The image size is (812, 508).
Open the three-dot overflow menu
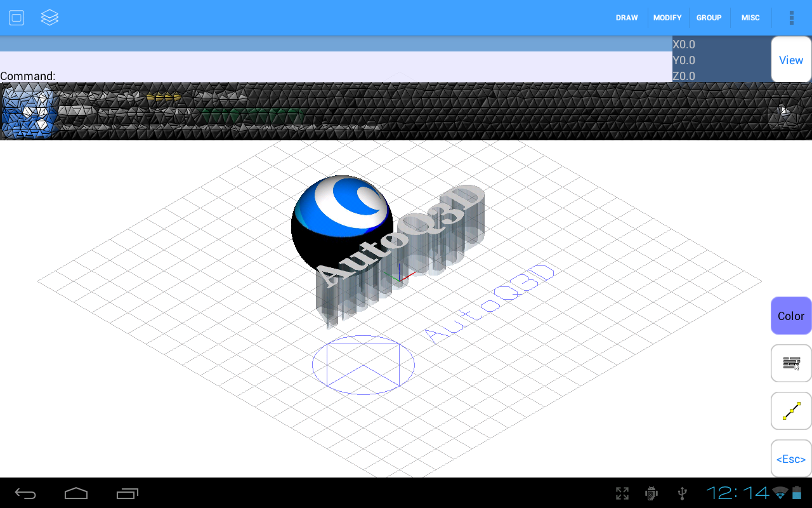792,18
